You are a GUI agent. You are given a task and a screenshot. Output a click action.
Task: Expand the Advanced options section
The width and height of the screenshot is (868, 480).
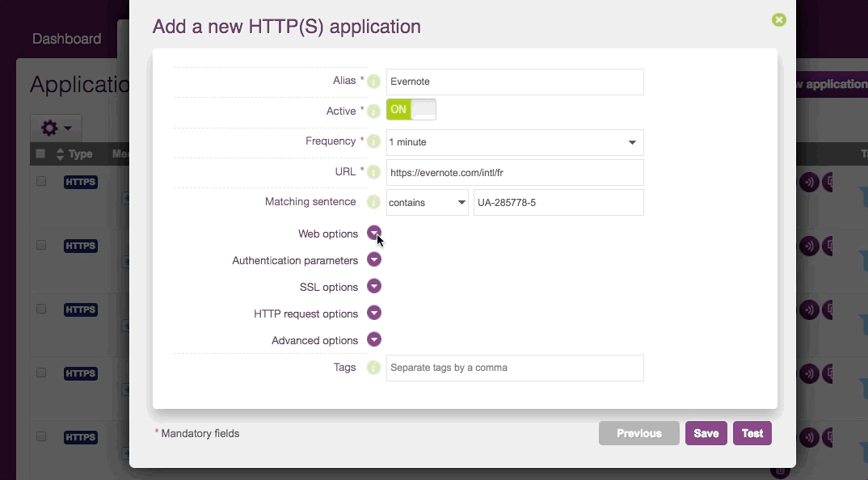click(x=374, y=339)
